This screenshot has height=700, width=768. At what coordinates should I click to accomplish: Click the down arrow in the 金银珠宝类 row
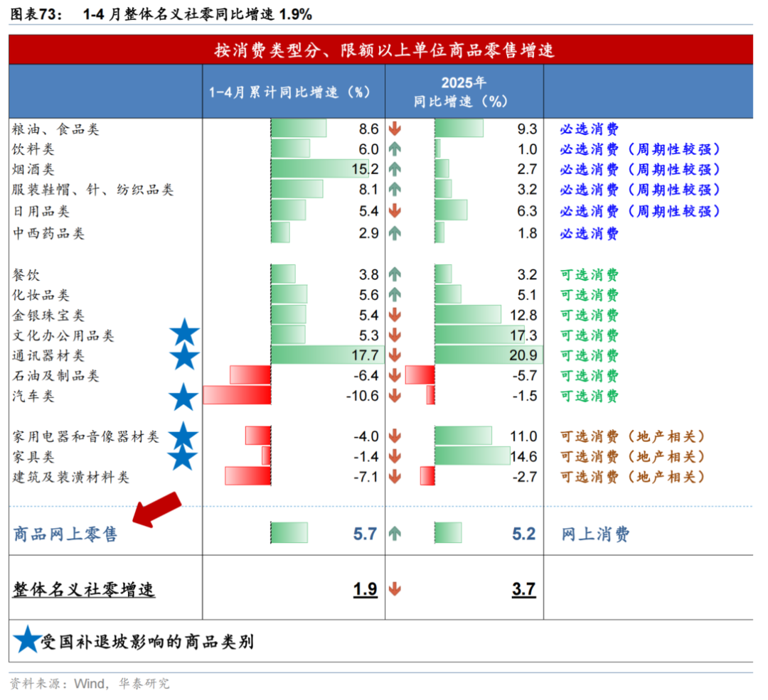(395, 315)
